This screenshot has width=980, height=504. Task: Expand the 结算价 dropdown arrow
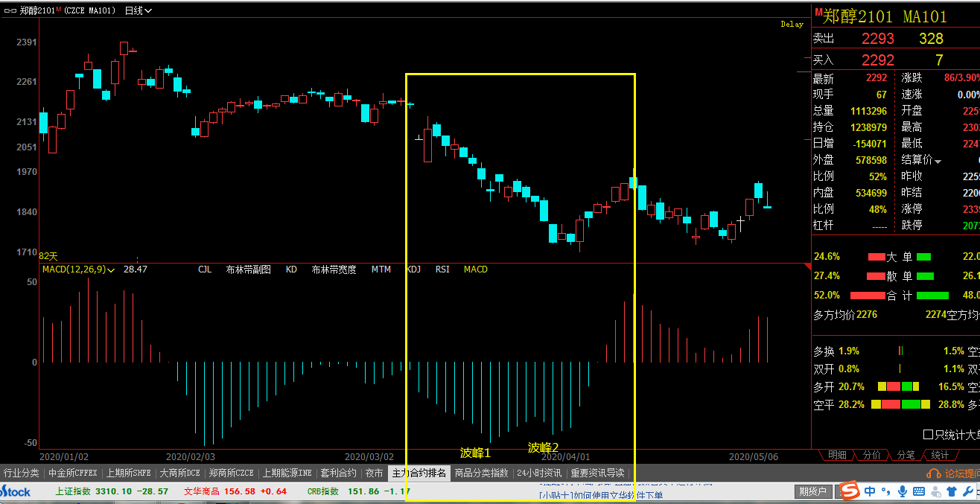click(938, 161)
